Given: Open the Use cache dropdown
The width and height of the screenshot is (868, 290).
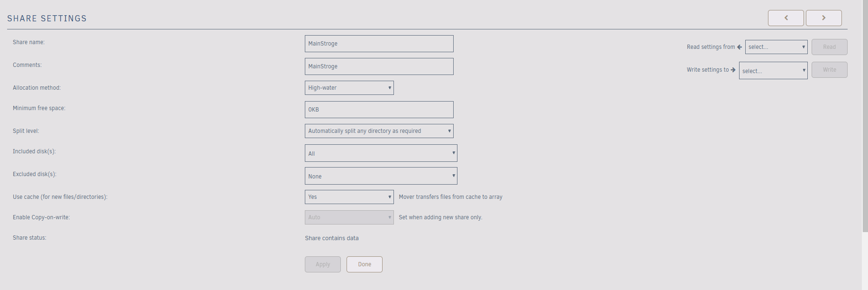Looking at the screenshot, I should [x=349, y=197].
